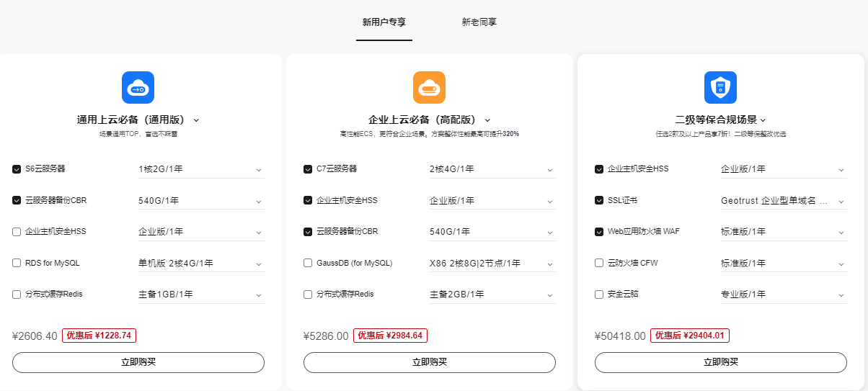Click the blue cloud server icon for 通用上云必备
This screenshot has height=391, width=868.
click(138, 88)
